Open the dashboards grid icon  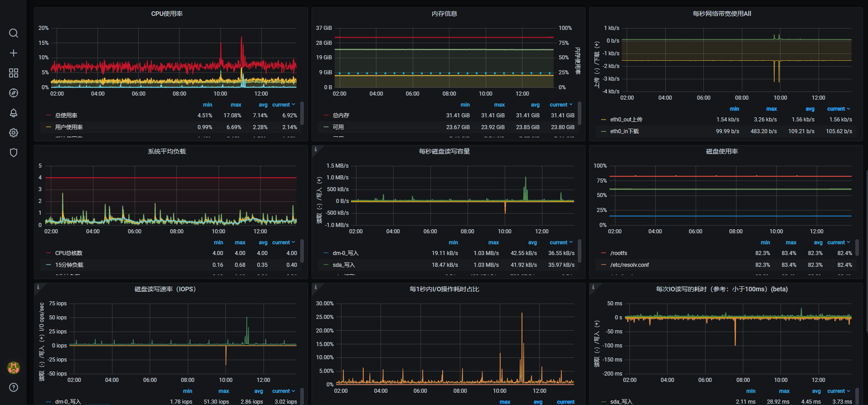(14, 73)
